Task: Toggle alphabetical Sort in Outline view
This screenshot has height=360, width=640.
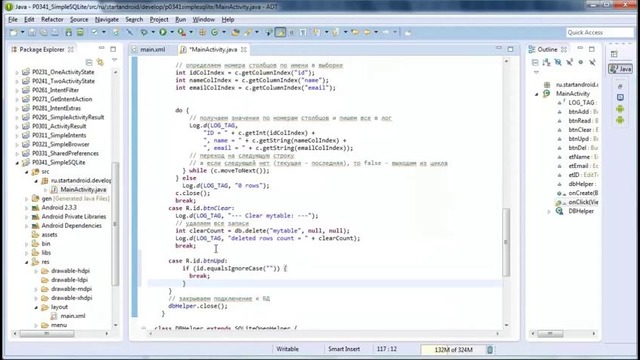Action: click(547, 62)
